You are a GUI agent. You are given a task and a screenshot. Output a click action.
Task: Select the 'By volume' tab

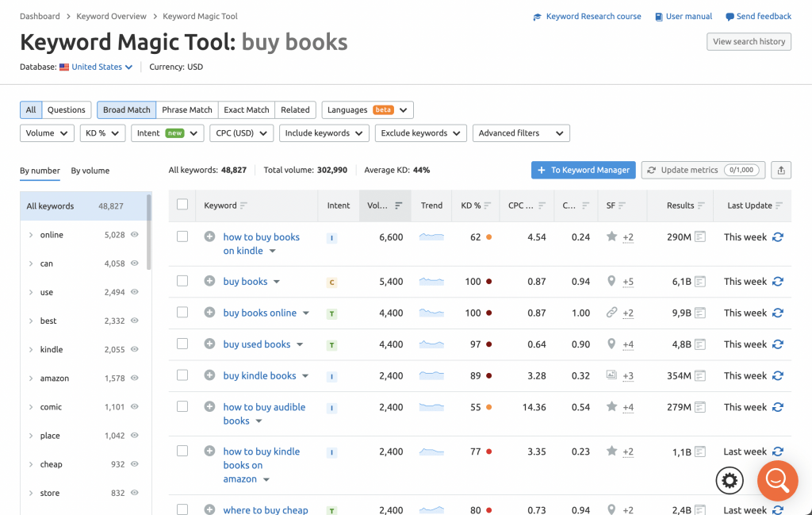pos(90,171)
